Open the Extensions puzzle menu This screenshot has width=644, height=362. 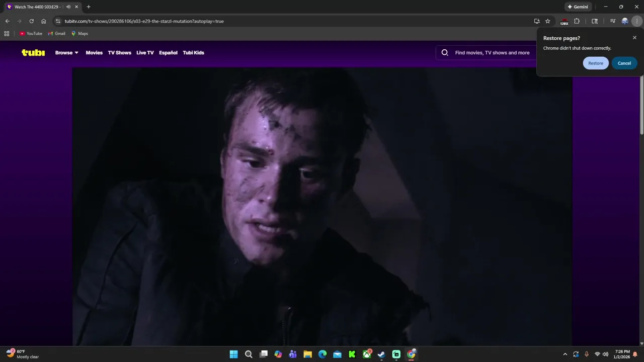pos(577,21)
